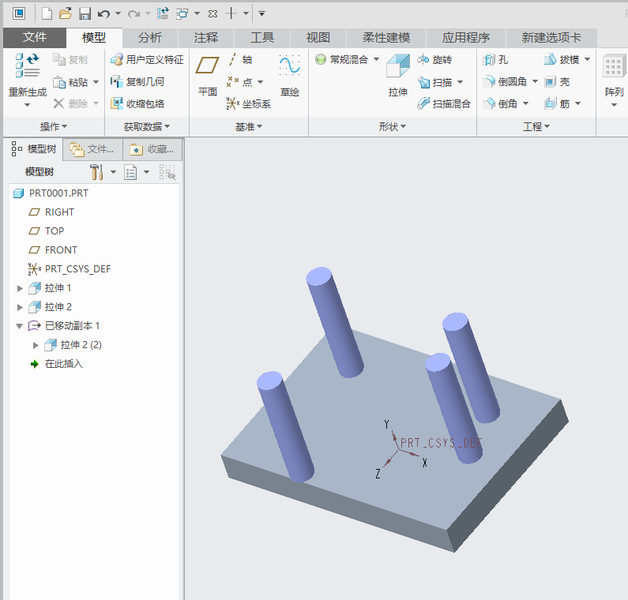Open the 文件 file menu
Viewport: 628px width, 600px height.
coord(34,37)
